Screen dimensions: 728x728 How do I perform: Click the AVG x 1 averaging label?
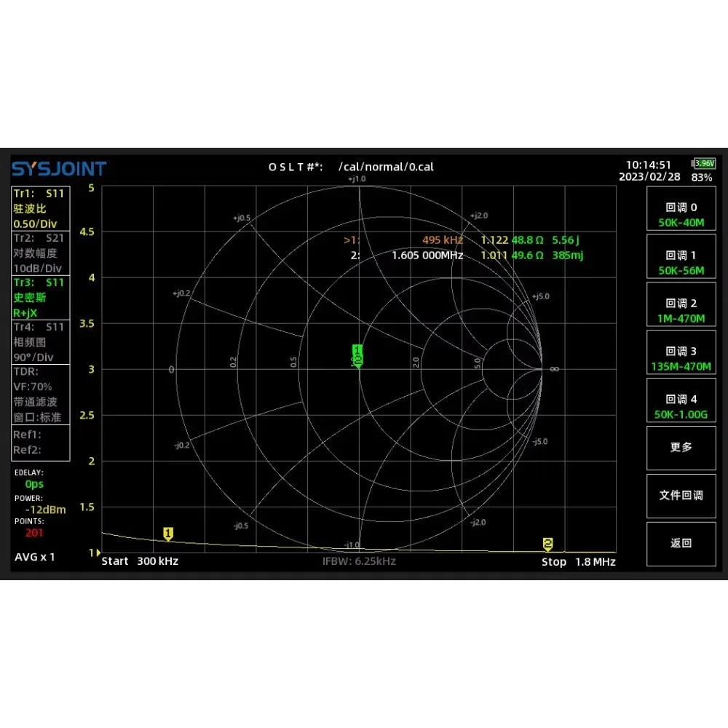click(35, 557)
